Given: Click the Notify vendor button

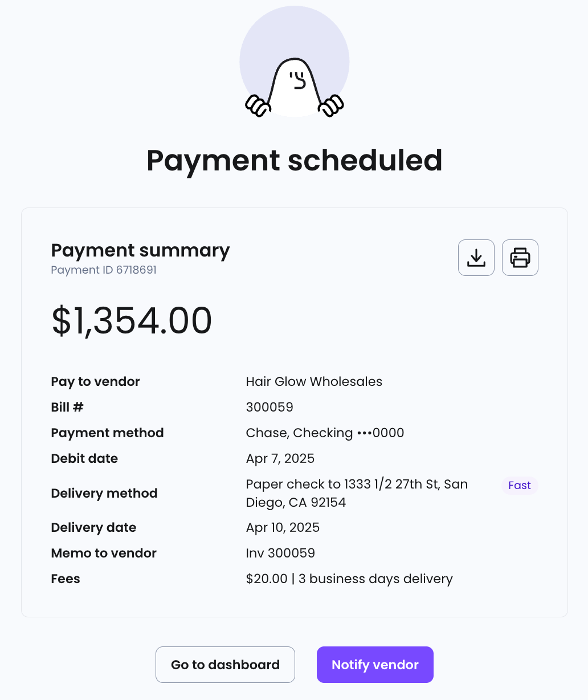Looking at the screenshot, I should click(x=375, y=665).
